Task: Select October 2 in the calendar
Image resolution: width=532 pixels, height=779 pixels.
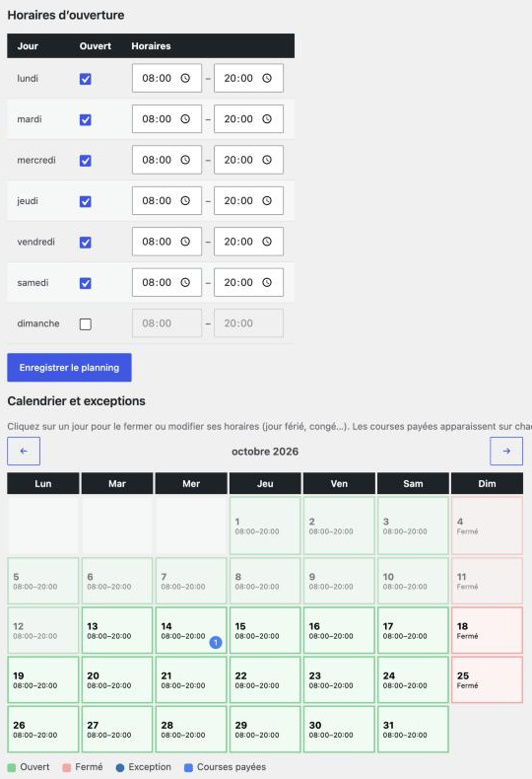Action: click(339, 526)
